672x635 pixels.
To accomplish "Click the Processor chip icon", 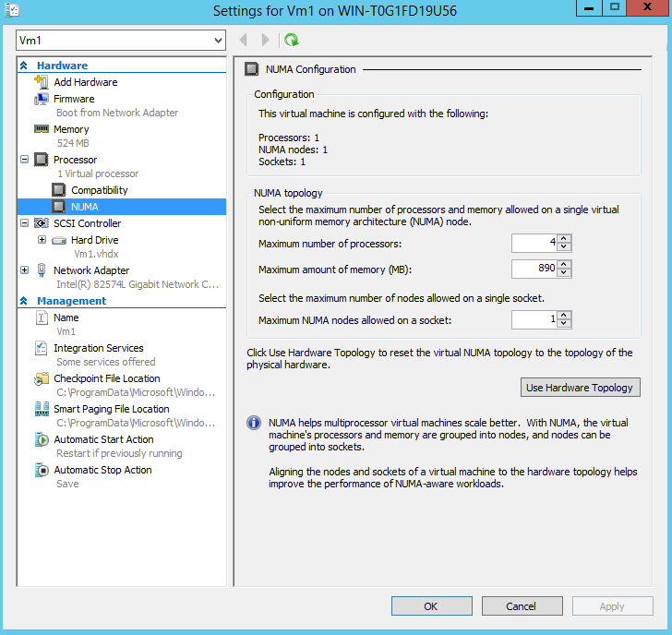I will (x=42, y=160).
